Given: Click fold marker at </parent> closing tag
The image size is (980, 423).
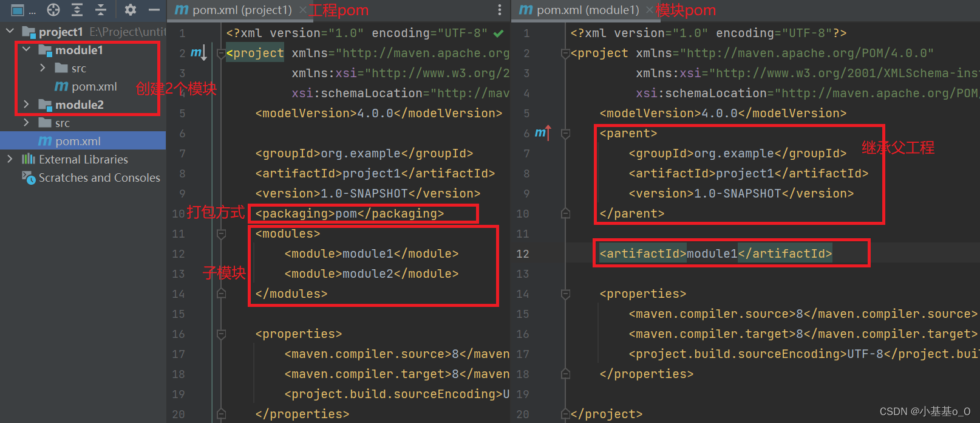Looking at the screenshot, I should click(565, 214).
